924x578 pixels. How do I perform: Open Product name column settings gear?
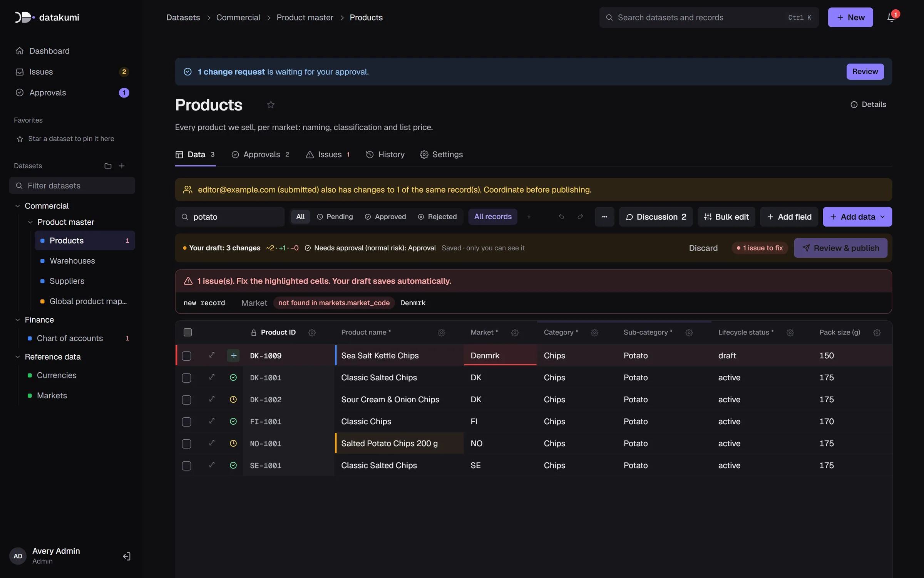tap(442, 333)
